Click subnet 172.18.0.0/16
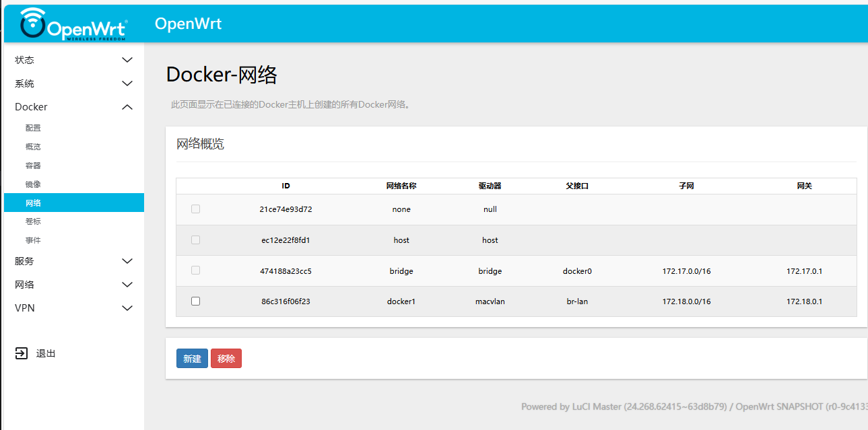 [686, 301]
